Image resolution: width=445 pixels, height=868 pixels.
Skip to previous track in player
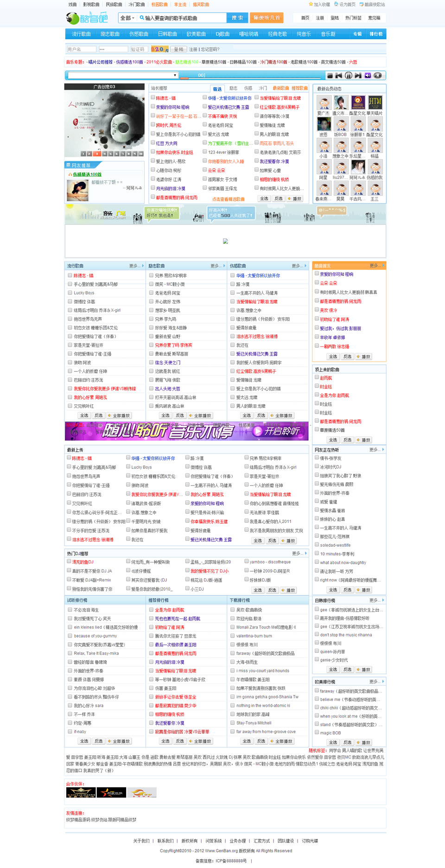click(x=339, y=75)
